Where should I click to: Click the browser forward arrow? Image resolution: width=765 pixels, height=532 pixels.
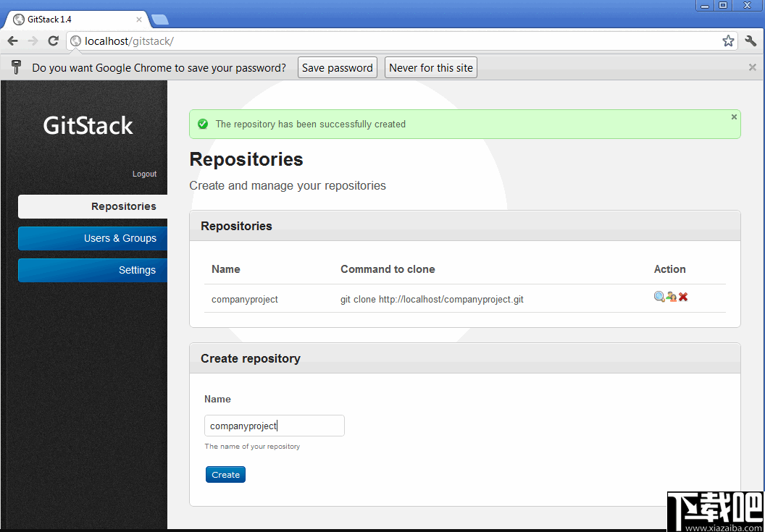[x=33, y=41]
